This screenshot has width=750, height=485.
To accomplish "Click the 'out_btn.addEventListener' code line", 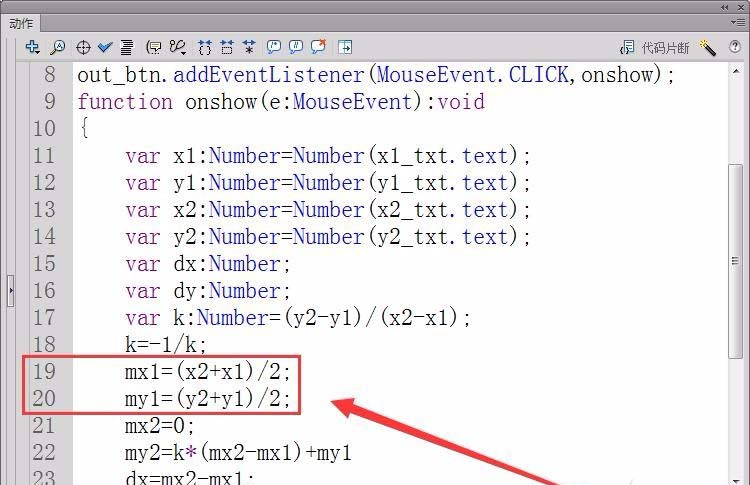I will tap(375, 75).
